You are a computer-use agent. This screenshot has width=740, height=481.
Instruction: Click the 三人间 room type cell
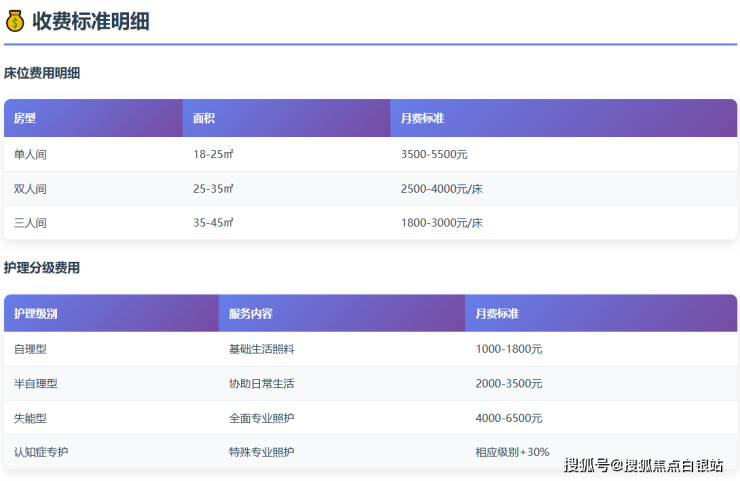click(30, 223)
